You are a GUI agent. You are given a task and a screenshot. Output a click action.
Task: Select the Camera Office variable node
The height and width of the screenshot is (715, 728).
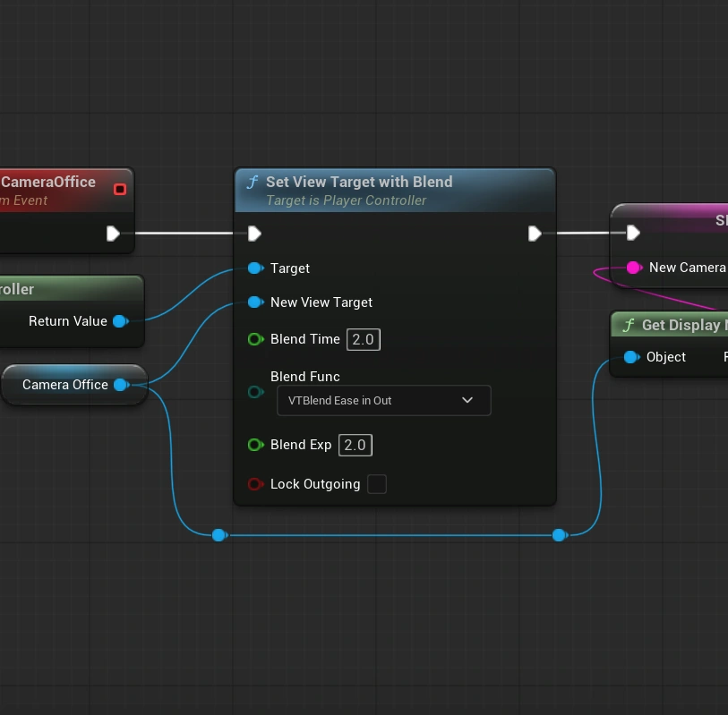64,385
